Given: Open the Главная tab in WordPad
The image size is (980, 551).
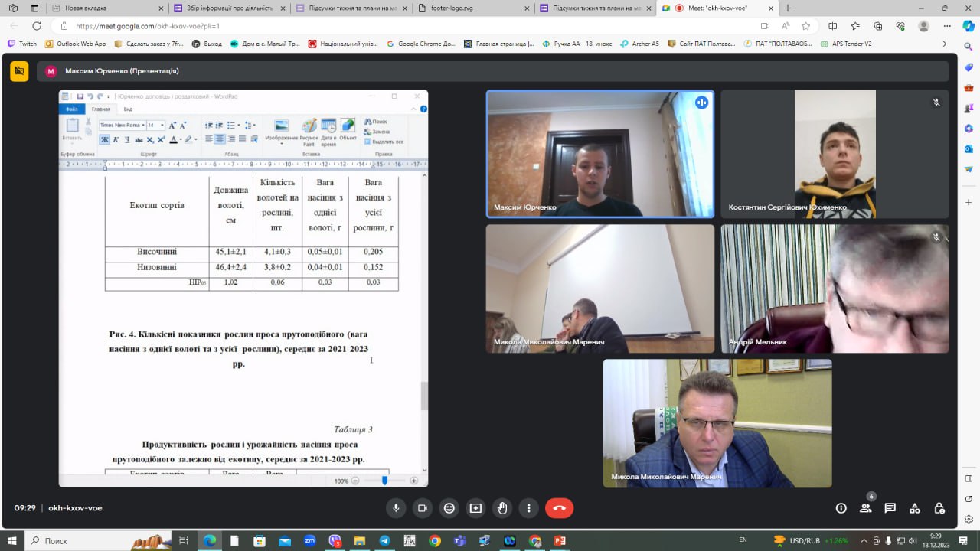Looking at the screenshot, I should coord(101,109).
